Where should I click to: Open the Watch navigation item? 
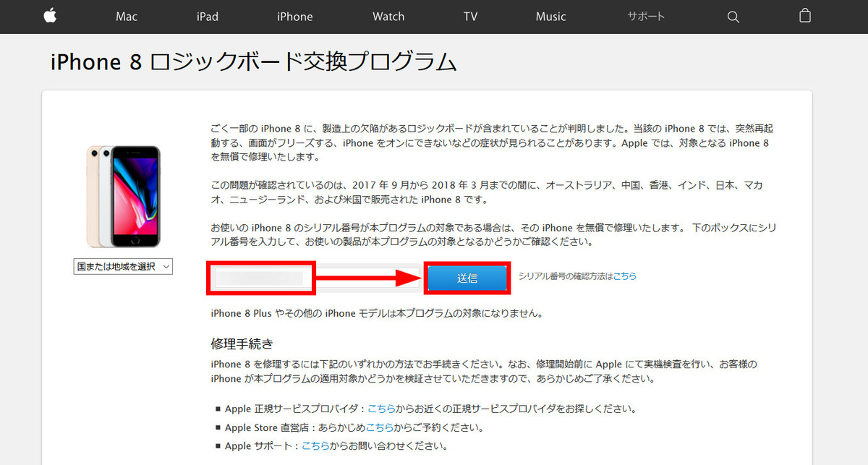pyautogui.click(x=388, y=17)
